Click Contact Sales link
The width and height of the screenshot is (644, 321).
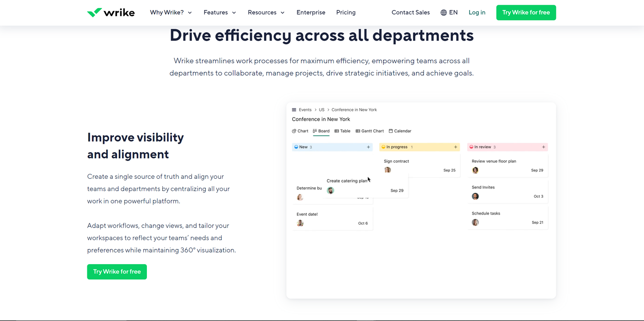(x=411, y=12)
